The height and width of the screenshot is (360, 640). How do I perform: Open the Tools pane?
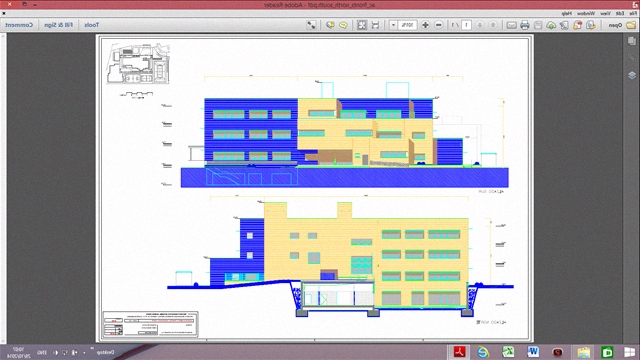coord(91,25)
